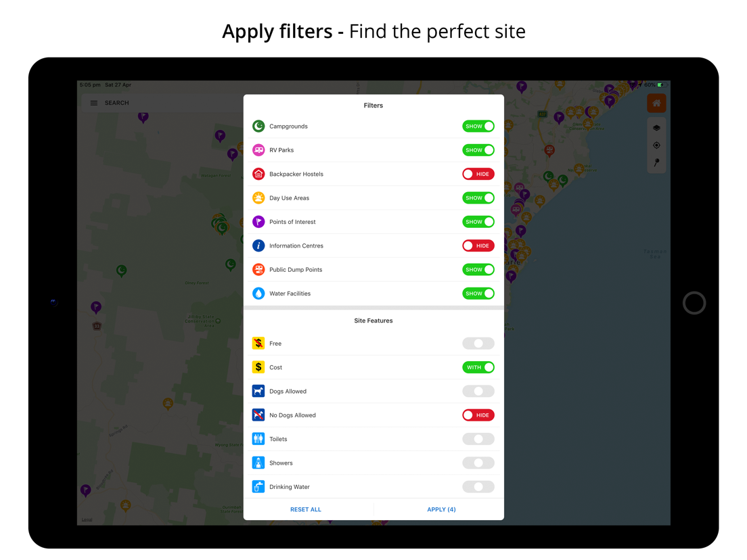
Task: Click the Filters dialog title
Action: 373,106
